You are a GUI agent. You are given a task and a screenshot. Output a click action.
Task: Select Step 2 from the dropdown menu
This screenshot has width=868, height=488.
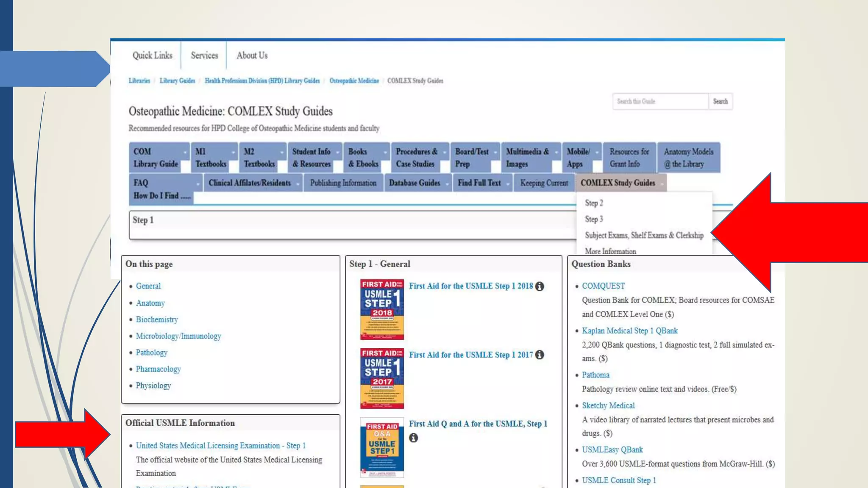pos(594,203)
